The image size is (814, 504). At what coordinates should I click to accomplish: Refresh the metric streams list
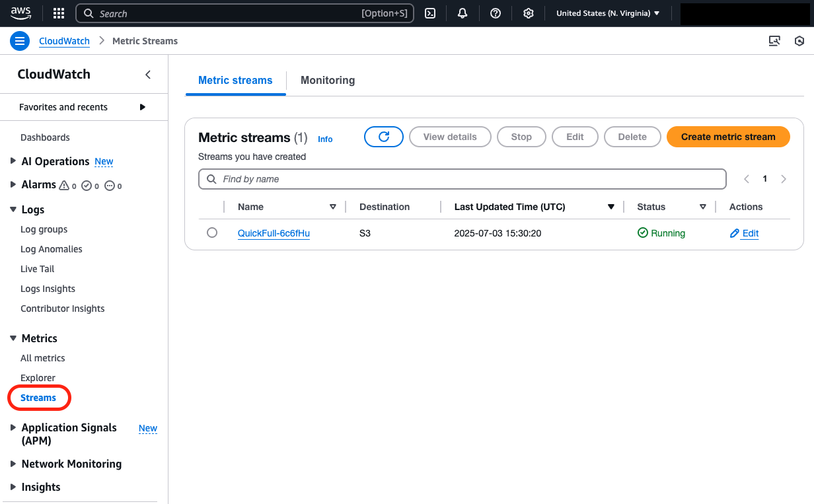click(384, 137)
